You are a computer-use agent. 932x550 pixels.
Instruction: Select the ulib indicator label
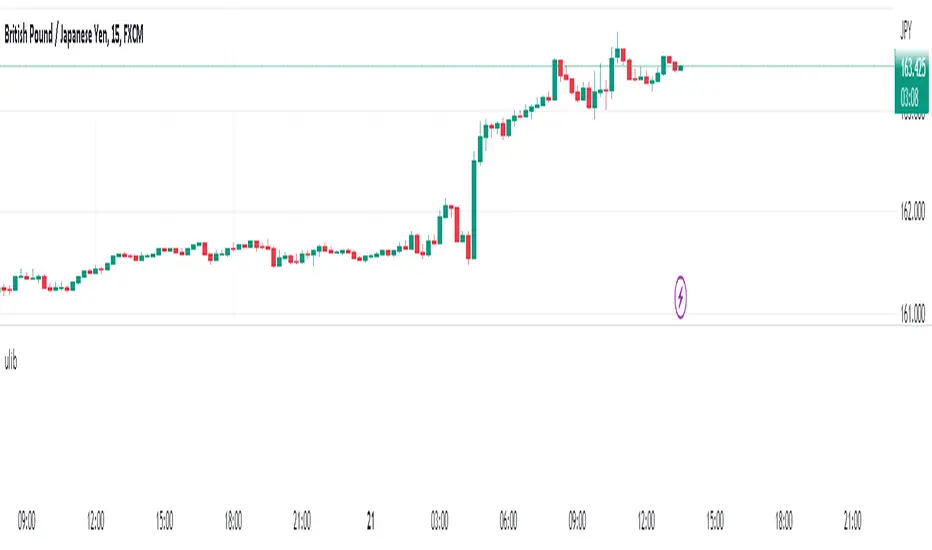(x=11, y=363)
